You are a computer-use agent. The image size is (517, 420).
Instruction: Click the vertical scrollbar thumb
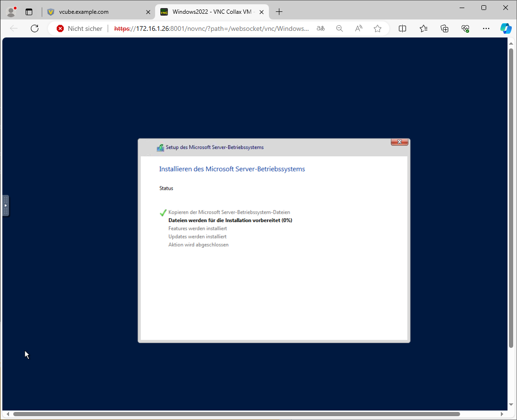coord(511,198)
